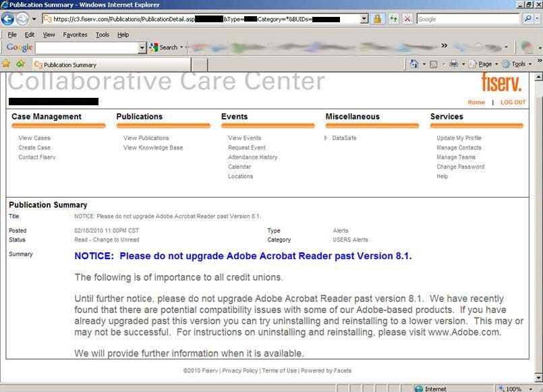Click the magnifier Search icon

point(527,19)
